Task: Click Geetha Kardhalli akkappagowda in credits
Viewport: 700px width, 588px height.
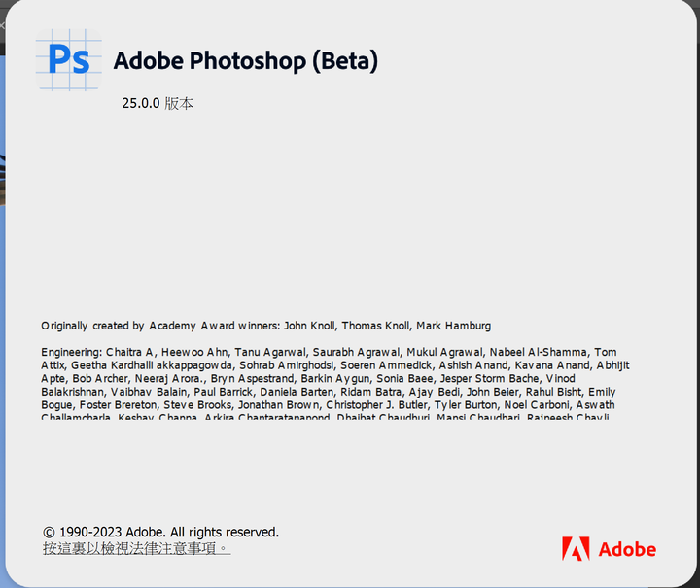Action: (152, 365)
